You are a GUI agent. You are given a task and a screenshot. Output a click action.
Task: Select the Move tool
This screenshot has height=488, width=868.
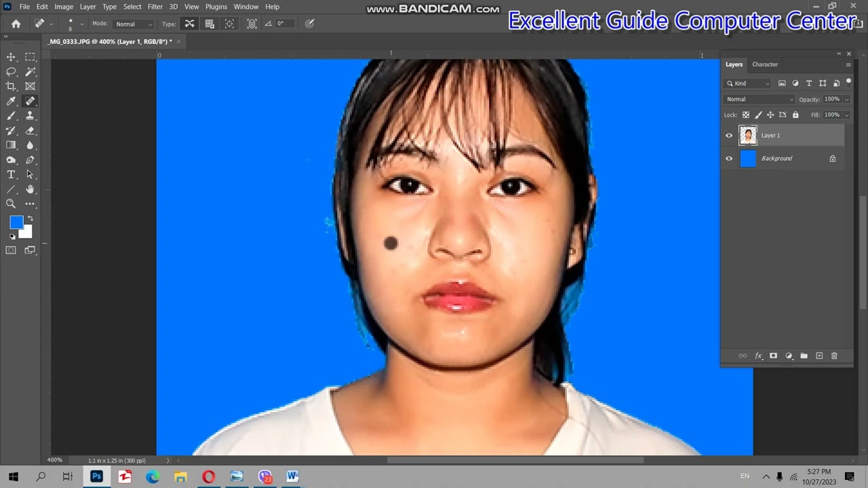[11, 57]
